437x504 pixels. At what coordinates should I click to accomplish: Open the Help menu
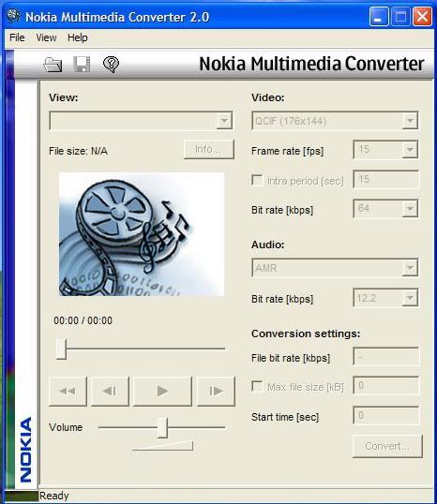click(x=78, y=37)
